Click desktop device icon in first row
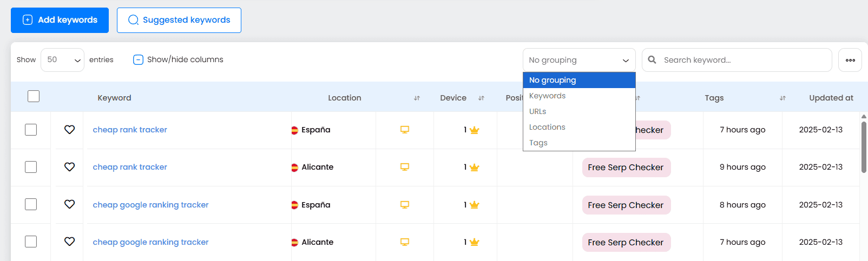The image size is (868, 261). (x=404, y=130)
